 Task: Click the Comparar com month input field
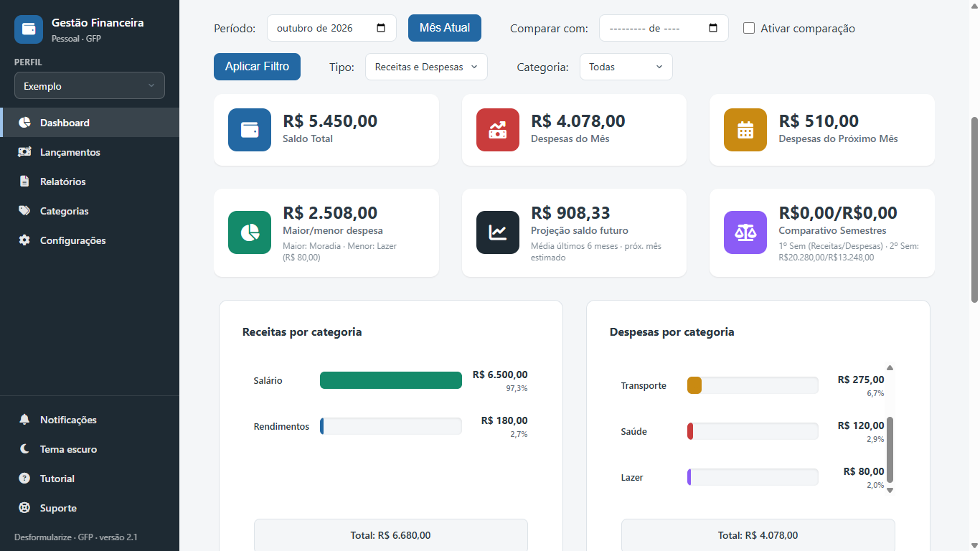664,28
